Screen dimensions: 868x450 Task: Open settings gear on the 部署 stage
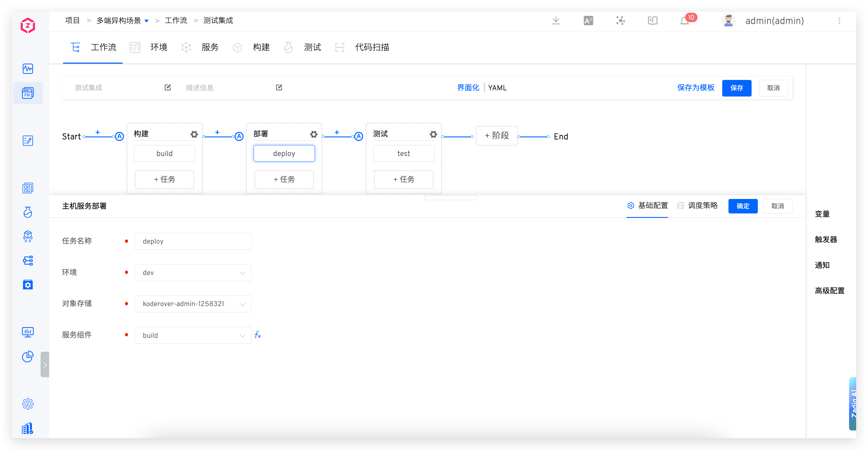[313, 134]
